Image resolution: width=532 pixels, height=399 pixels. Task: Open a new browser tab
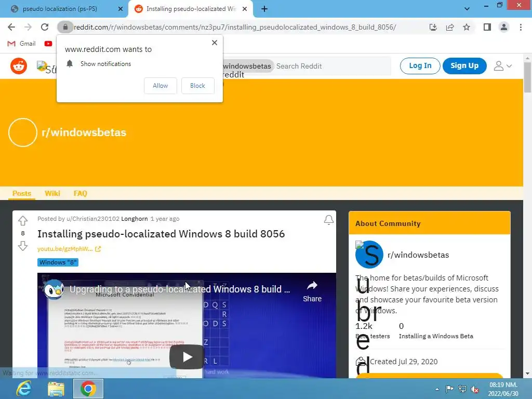(x=264, y=9)
